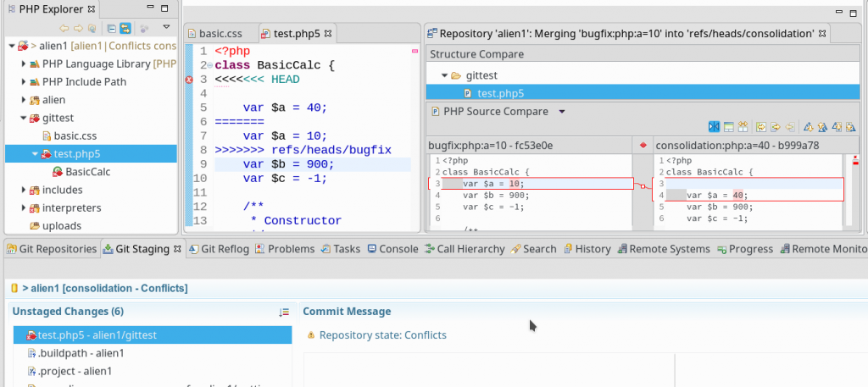The image size is (868, 387).
Task: Click the Previous Difference arrow icon
Action: [x=823, y=127]
